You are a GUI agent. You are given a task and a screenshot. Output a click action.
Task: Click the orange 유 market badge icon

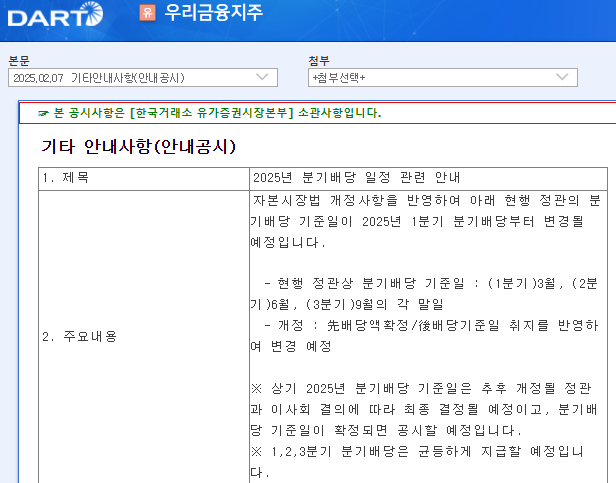pos(147,12)
